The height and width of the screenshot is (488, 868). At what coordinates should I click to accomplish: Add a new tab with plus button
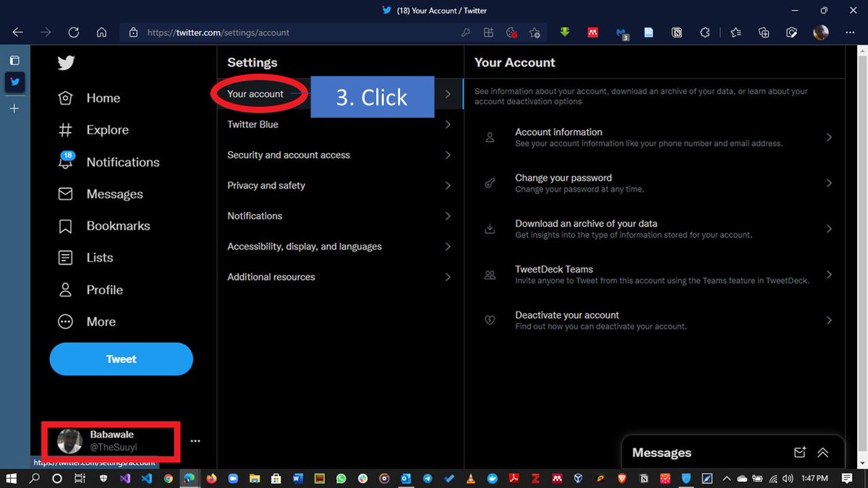click(14, 108)
